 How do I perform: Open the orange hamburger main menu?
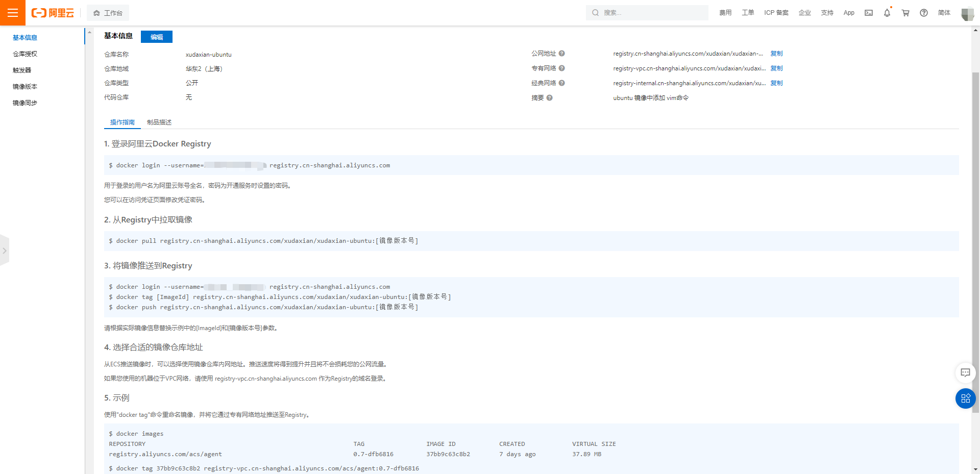[x=13, y=13]
